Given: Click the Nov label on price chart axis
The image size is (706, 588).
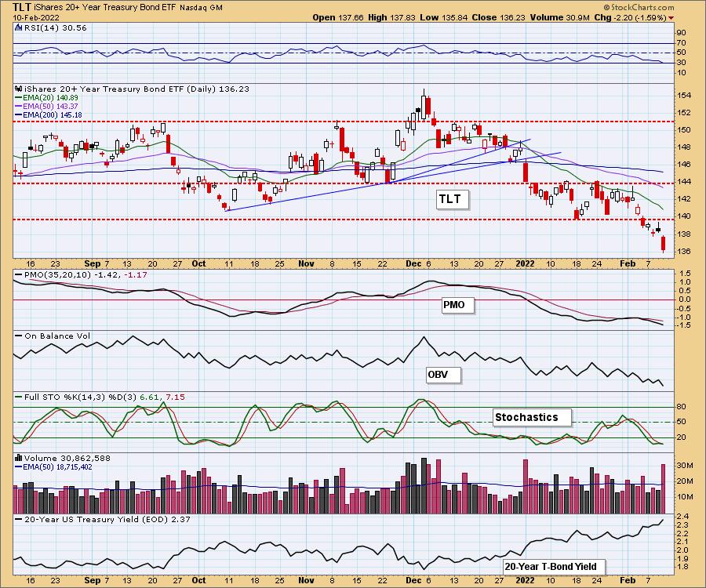Looking at the screenshot, I should click(x=306, y=263).
